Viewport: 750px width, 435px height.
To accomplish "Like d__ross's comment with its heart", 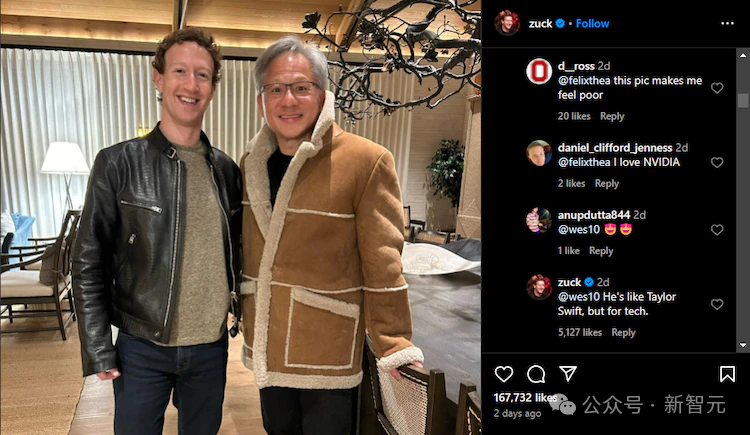I will [717, 88].
